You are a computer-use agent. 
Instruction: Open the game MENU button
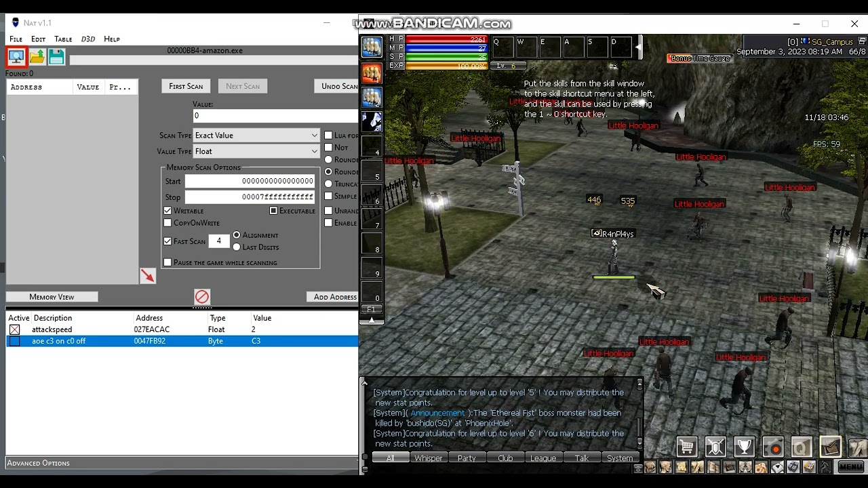(850, 467)
